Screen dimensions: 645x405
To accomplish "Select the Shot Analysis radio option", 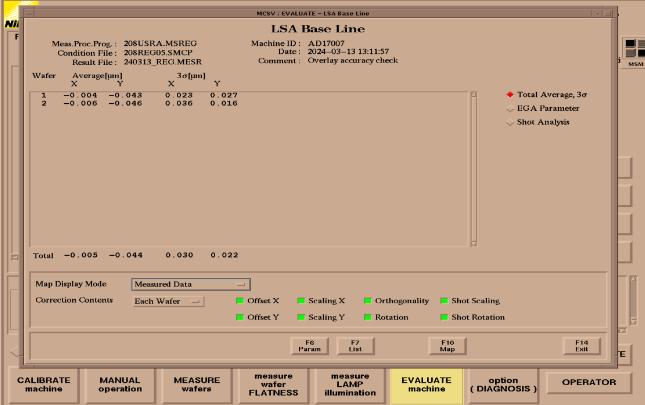I will 511,122.
